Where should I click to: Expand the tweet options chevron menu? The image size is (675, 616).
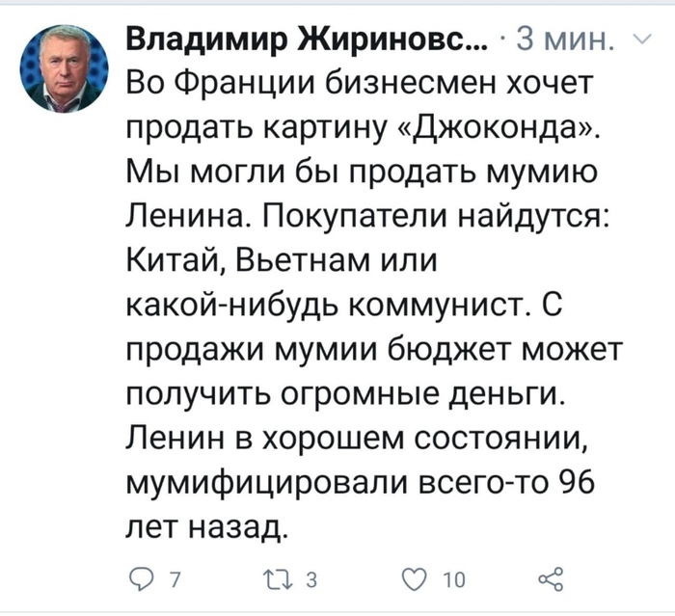641,39
